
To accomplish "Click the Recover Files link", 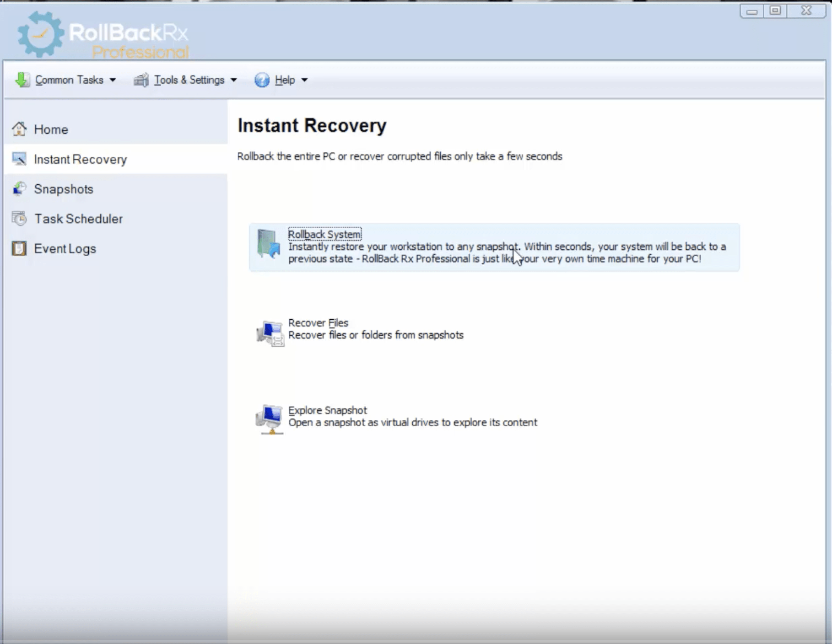I will pos(318,322).
